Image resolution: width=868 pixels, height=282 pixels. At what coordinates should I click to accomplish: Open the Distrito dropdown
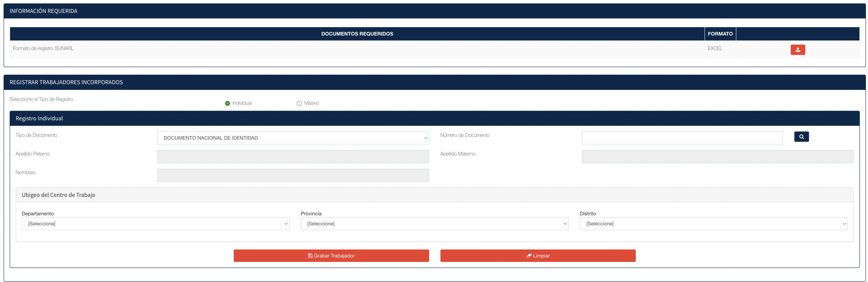(x=713, y=224)
